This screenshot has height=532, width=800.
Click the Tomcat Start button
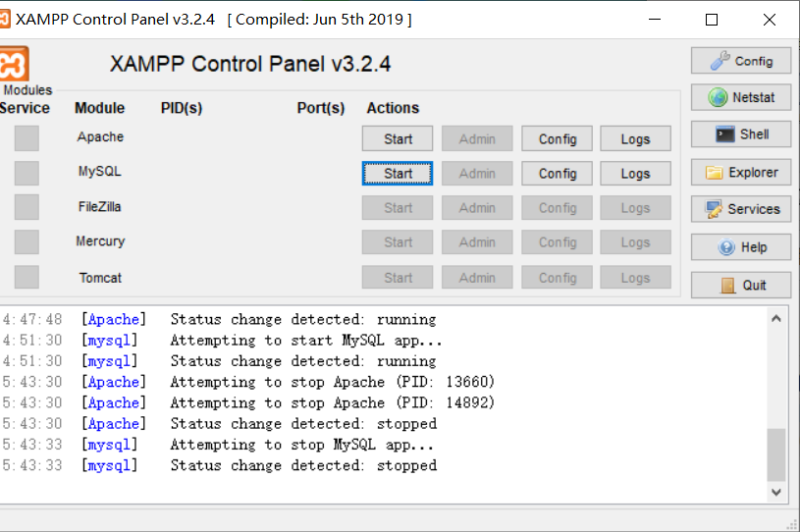(x=398, y=278)
